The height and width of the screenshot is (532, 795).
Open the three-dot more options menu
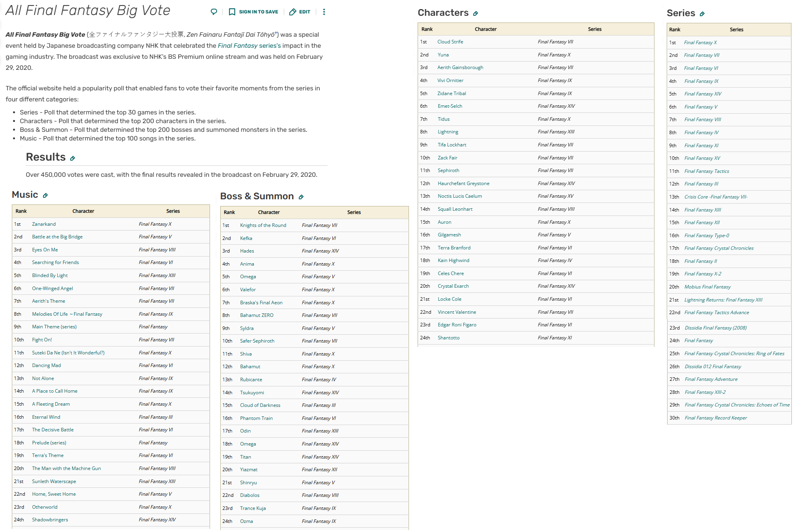pos(324,12)
